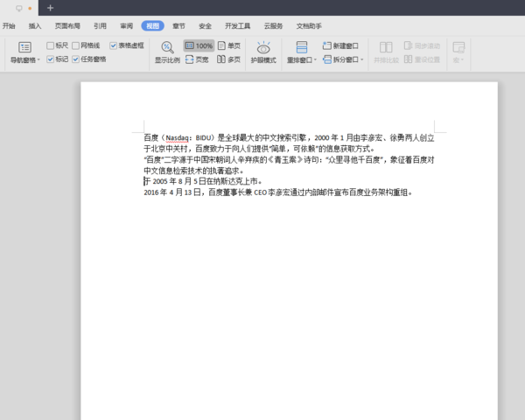525x420 pixels.
Task: Open the 引用 References tab
Action: coord(100,25)
